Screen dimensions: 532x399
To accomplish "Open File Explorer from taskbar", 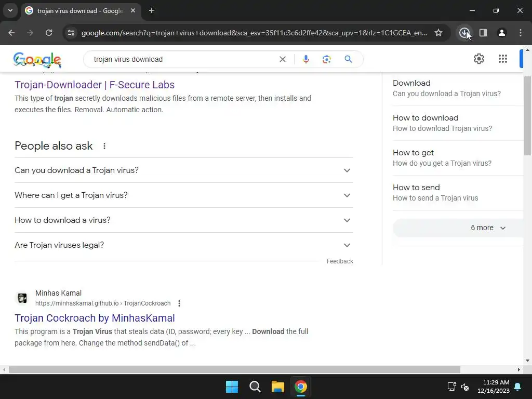I will [x=277, y=387].
